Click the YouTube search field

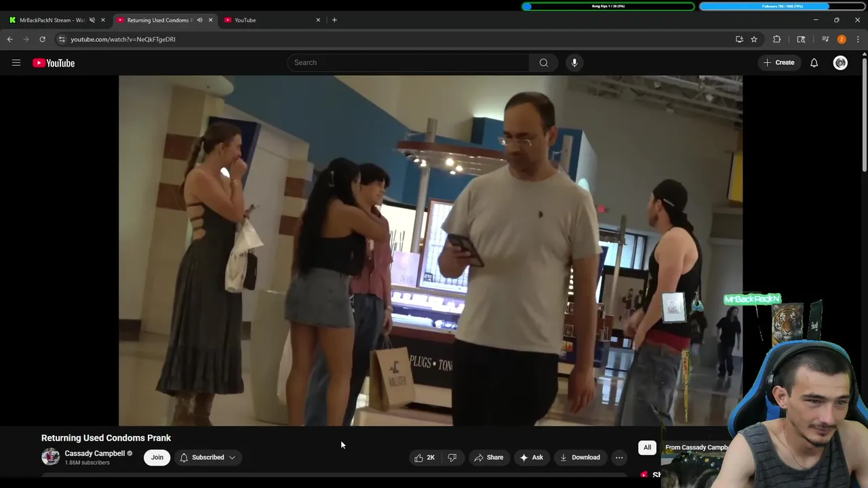409,63
